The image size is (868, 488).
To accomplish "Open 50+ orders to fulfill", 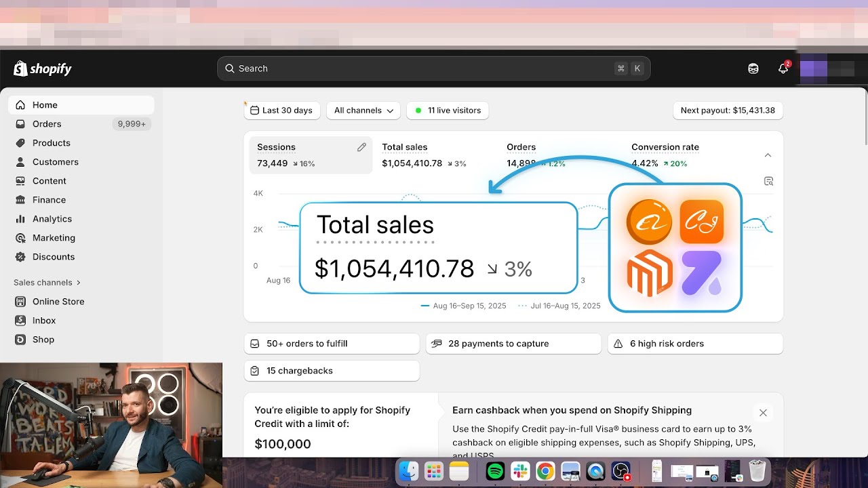I will point(332,344).
